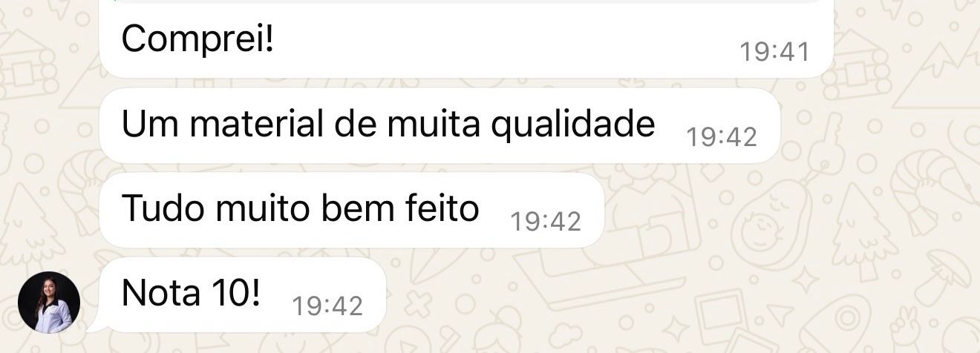Click the 19:42 timestamp beside "qualidade"
The image size is (980, 353).
pyautogui.click(x=722, y=136)
